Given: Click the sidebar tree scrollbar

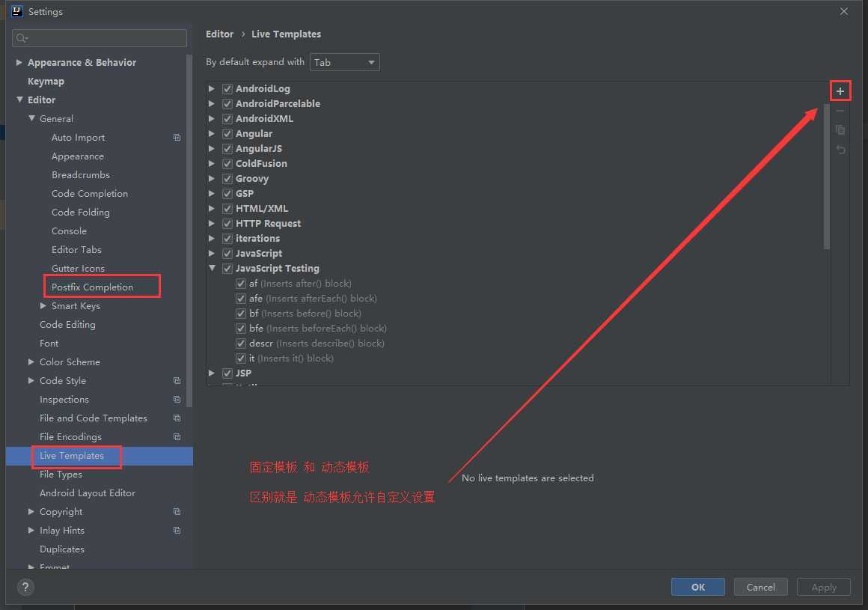Looking at the screenshot, I should tap(189, 231).
